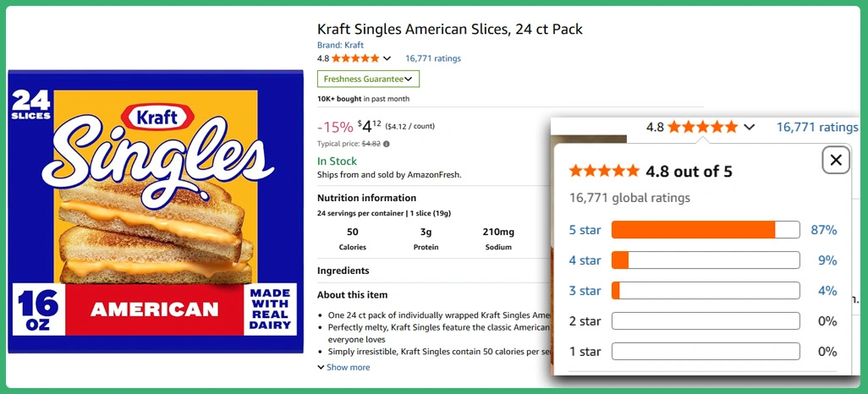This screenshot has width=868, height=394.
Task: Select the "3 star" rating link
Action: 585,291
